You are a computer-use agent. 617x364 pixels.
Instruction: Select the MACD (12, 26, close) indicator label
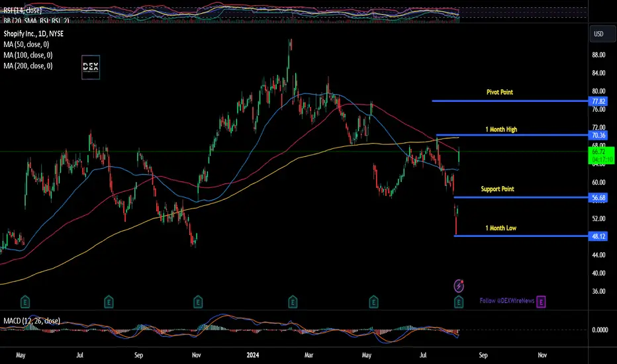click(x=32, y=321)
